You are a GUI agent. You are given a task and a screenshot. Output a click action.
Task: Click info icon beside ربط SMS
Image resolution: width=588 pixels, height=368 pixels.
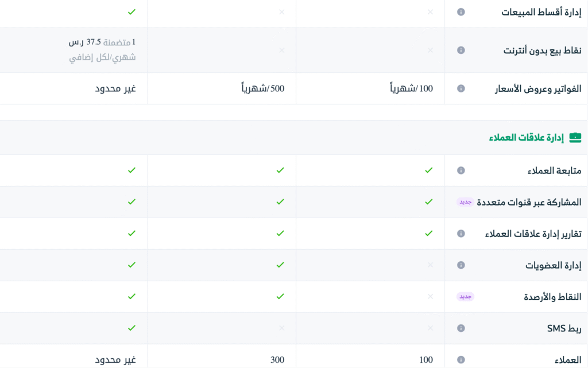pos(461,328)
